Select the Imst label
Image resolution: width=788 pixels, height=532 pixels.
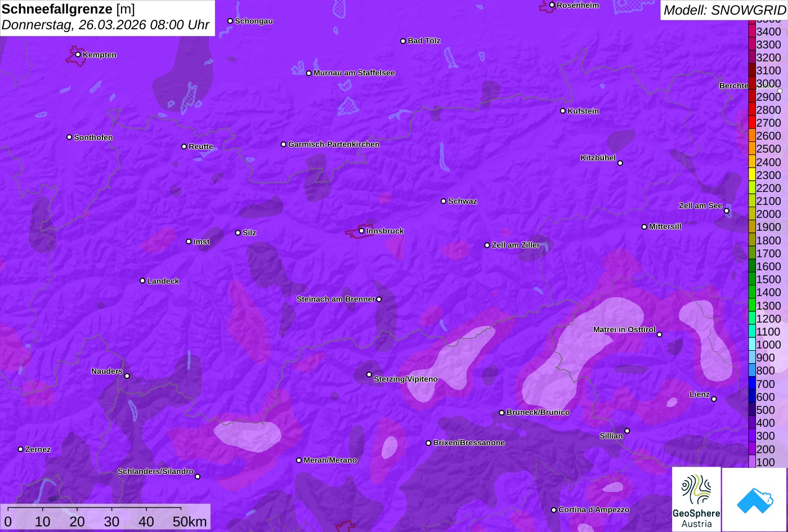[202, 242]
